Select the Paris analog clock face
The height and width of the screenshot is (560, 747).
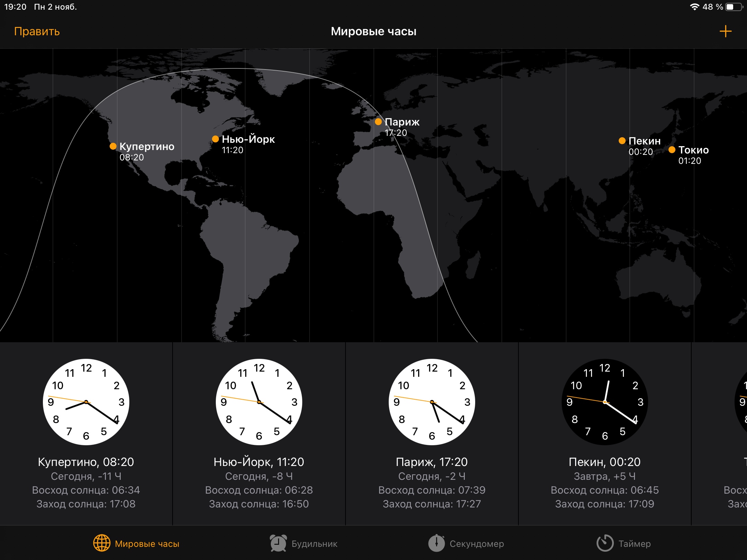click(432, 402)
